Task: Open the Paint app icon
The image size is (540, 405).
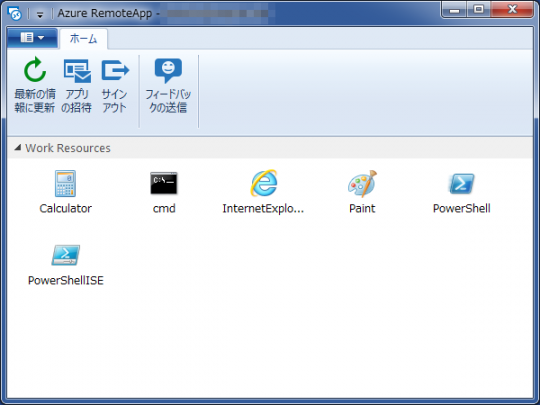Action: (362, 184)
